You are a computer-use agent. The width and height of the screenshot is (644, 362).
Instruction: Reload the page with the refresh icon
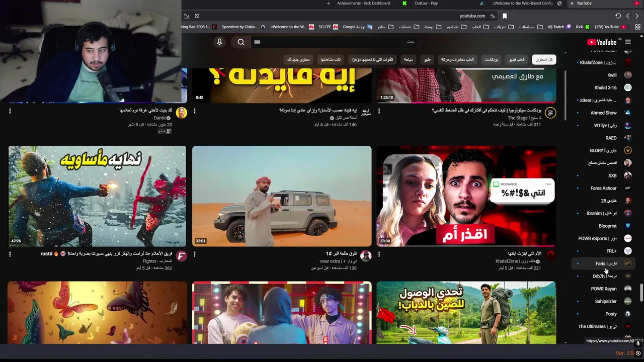pos(618,16)
